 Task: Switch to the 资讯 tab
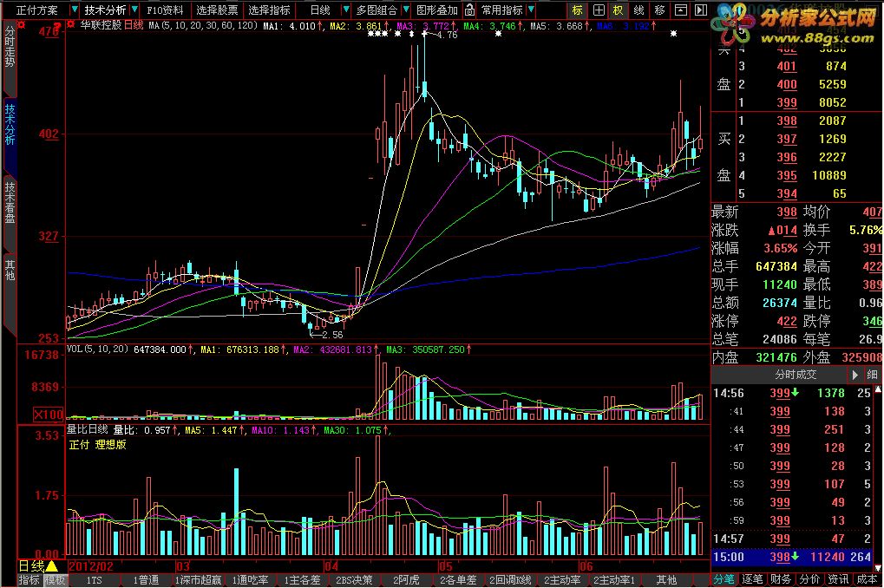click(x=838, y=579)
